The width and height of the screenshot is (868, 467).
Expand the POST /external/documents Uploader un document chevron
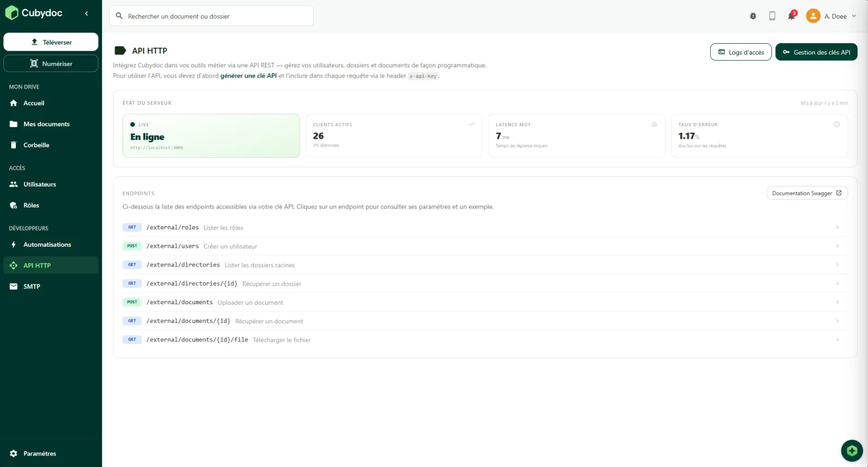point(837,302)
